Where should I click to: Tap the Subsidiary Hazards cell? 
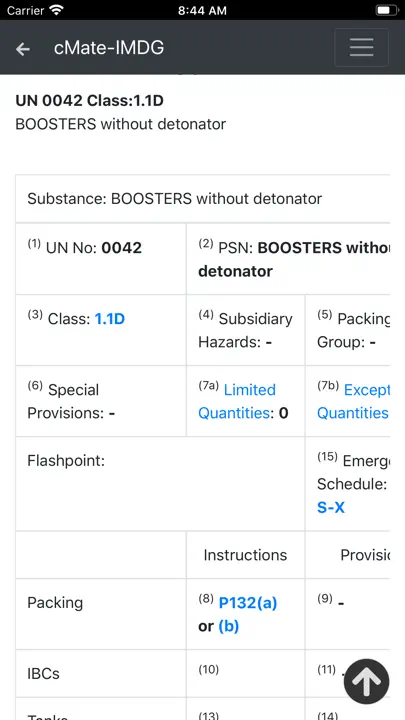point(246,330)
